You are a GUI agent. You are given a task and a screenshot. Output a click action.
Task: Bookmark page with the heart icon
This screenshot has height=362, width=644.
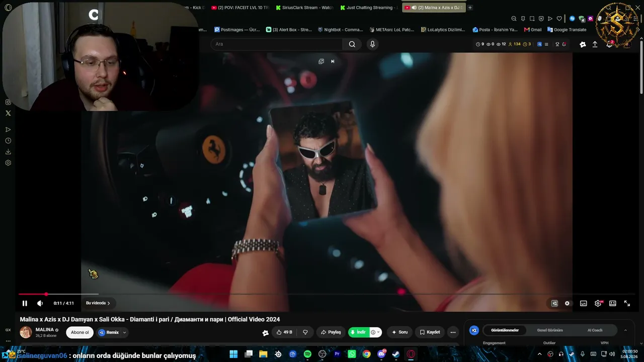[x=559, y=19]
